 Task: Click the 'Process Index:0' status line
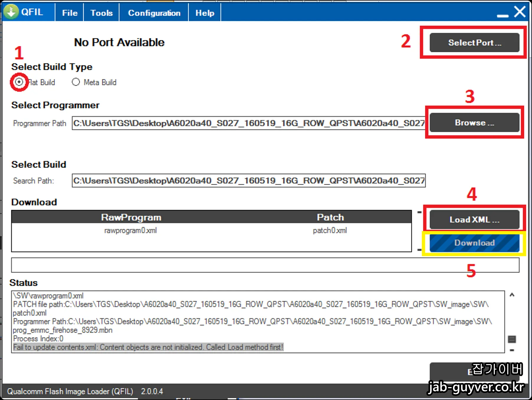38,339
